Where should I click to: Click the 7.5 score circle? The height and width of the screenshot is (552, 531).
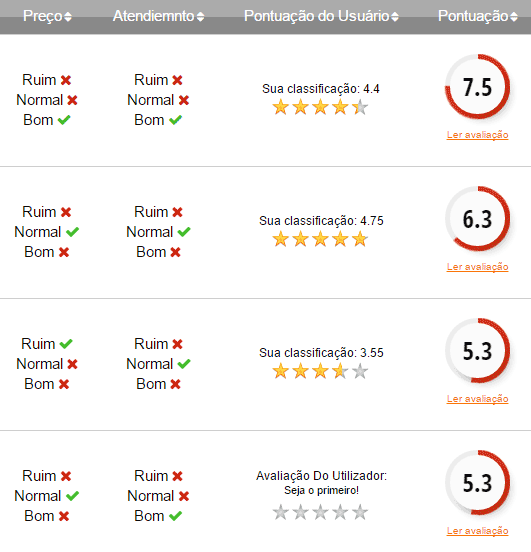477,87
